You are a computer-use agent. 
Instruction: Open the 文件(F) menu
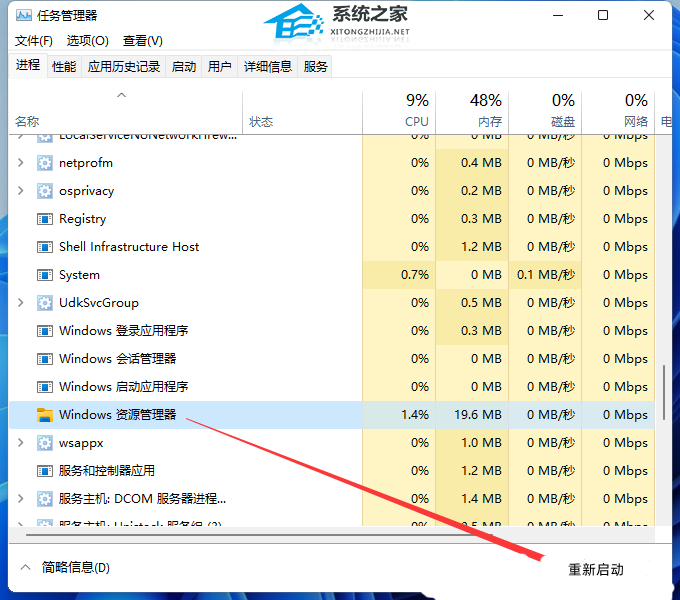pos(34,40)
